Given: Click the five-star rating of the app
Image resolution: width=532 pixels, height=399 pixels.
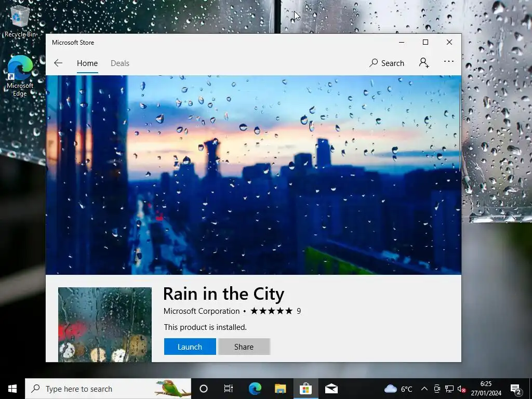Looking at the screenshot, I should 271,311.
